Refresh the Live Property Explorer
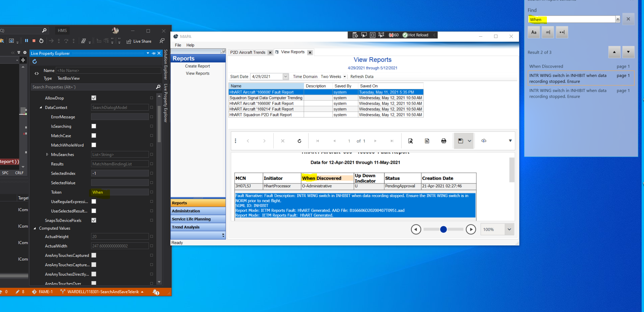 [x=35, y=62]
